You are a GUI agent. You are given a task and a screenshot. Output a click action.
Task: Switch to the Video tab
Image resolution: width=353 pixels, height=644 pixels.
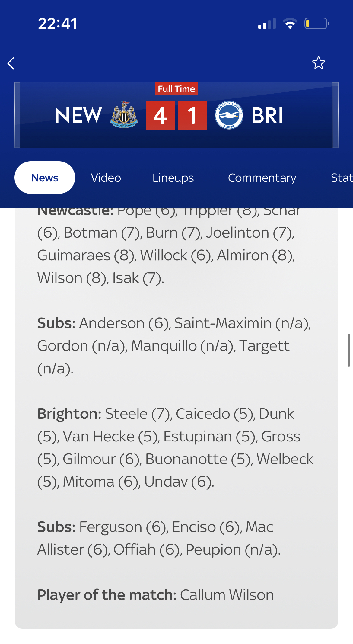106,178
